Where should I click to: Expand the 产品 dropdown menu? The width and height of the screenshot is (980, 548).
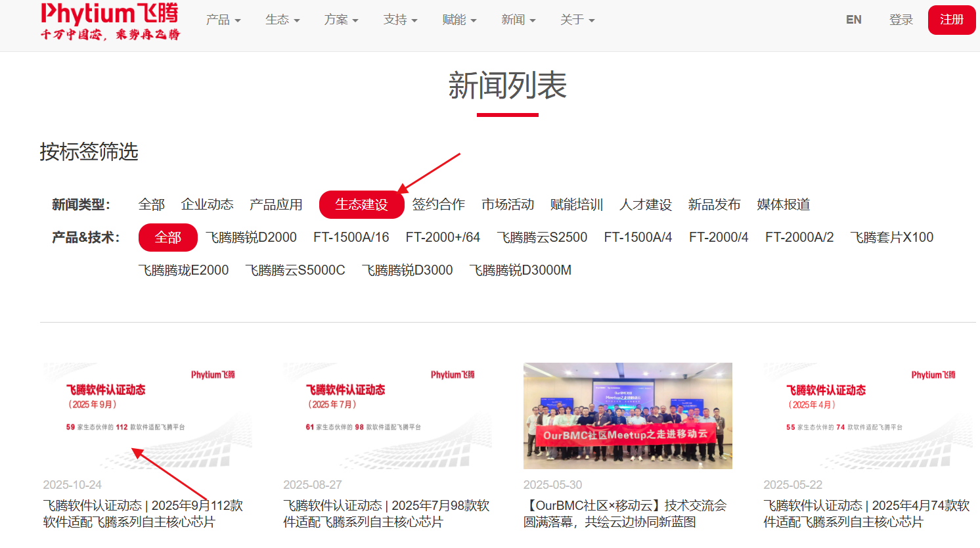(223, 20)
